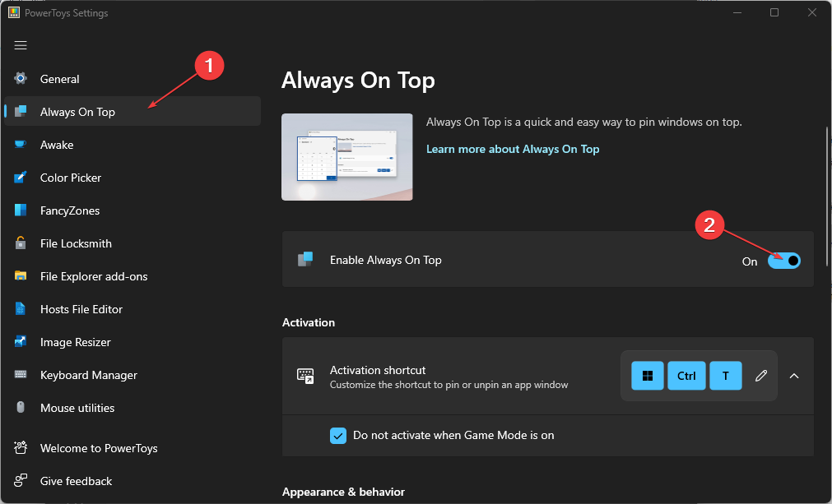Open File Locksmith settings
This screenshot has height=504, width=832.
point(132,243)
